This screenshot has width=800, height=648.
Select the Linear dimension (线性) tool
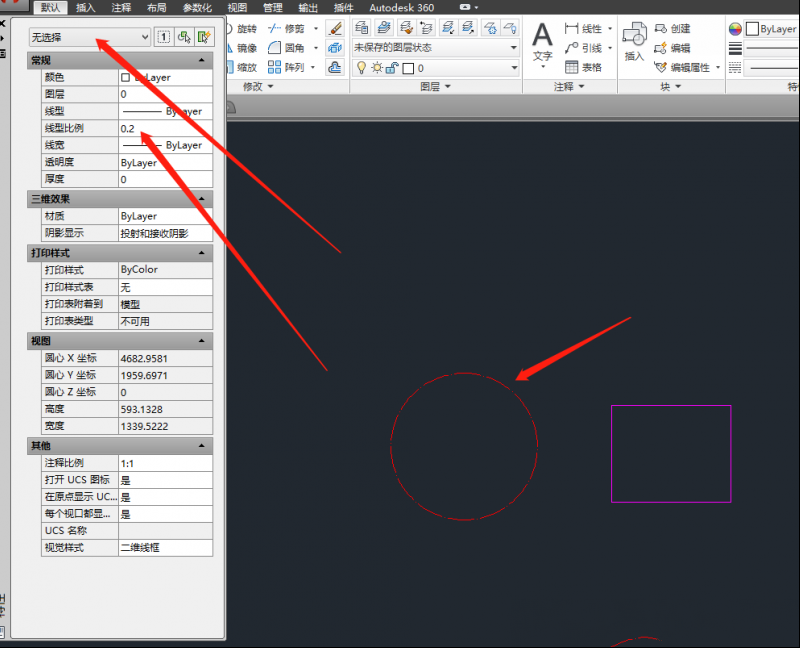pos(584,29)
